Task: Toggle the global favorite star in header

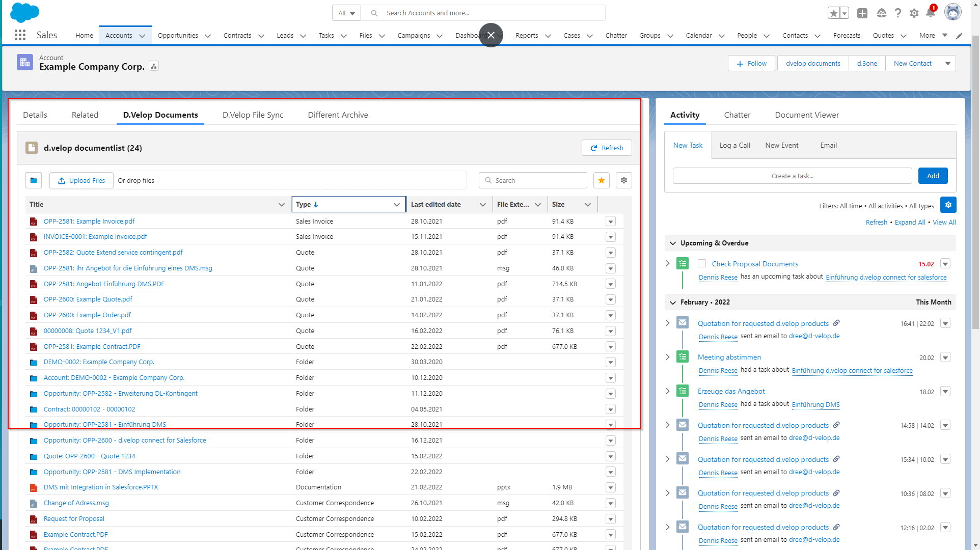Action: tap(833, 13)
